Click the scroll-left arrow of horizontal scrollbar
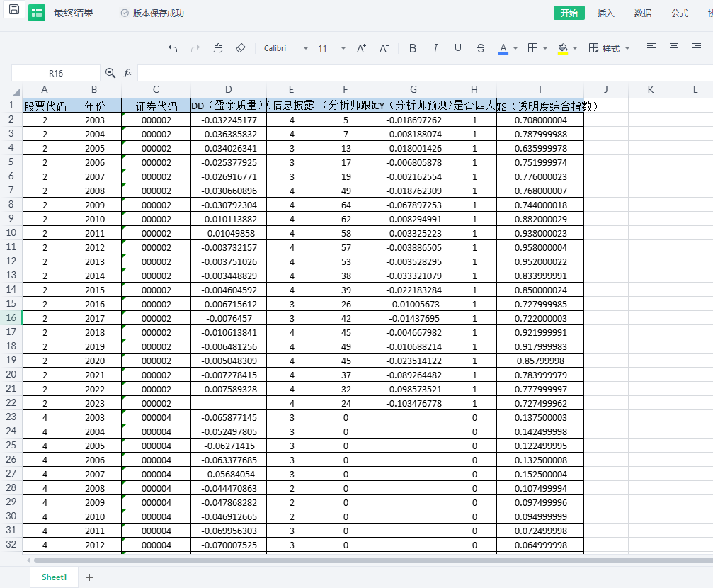Image resolution: width=713 pixels, height=588 pixels. pos(28,560)
